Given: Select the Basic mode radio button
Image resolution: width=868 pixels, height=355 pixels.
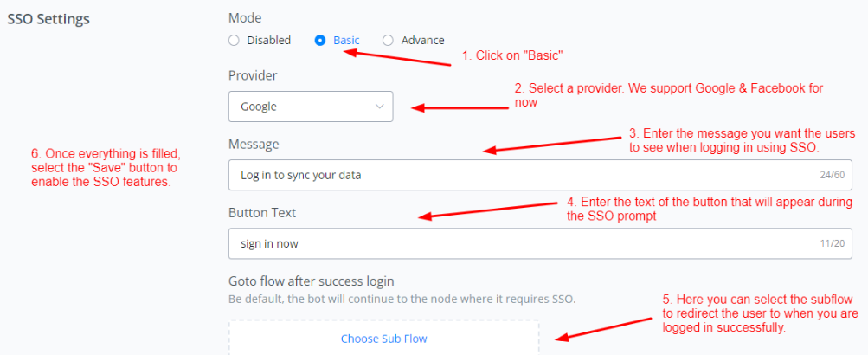Looking at the screenshot, I should click(321, 40).
